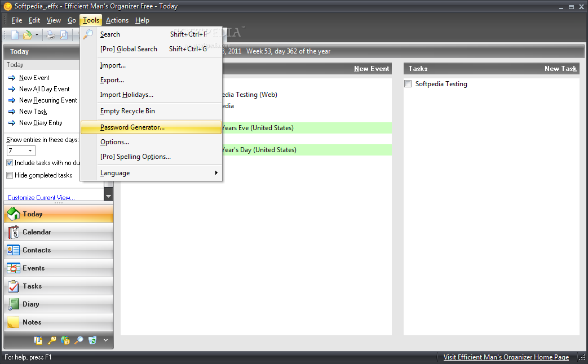Click the Calendar page icon in navigation
588x364 pixels.
pos(14,232)
